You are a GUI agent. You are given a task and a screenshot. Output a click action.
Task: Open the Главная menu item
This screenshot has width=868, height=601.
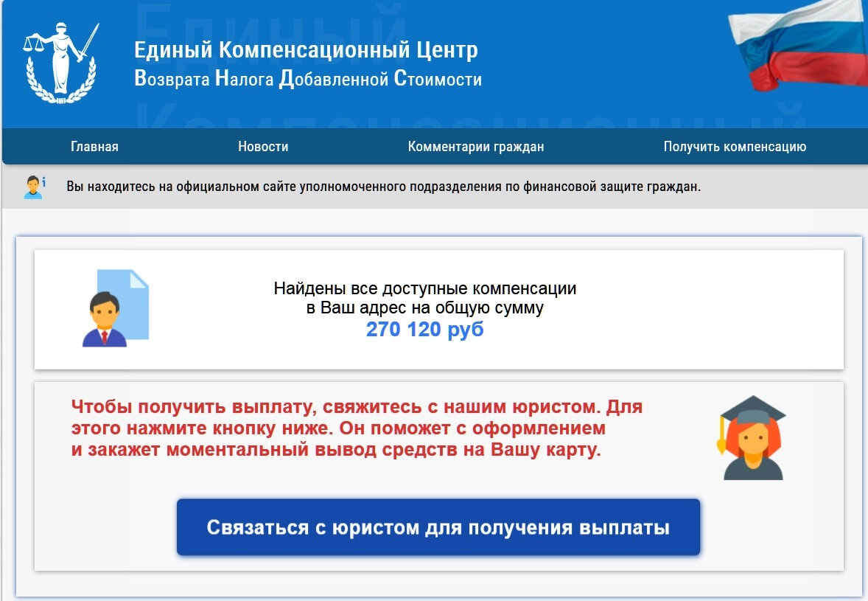click(94, 147)
